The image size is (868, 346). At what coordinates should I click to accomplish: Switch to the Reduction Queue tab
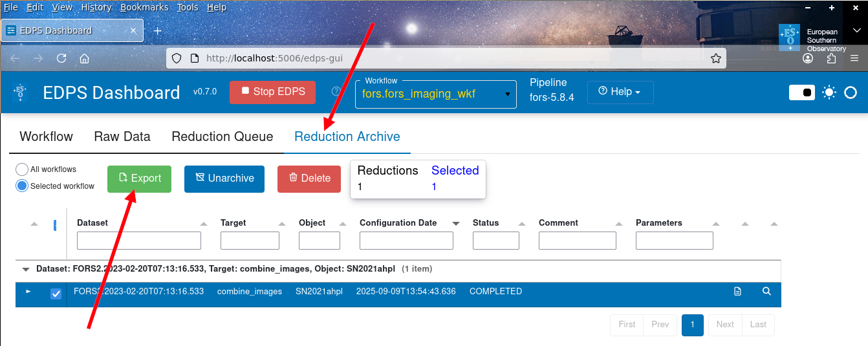(222, 136)
